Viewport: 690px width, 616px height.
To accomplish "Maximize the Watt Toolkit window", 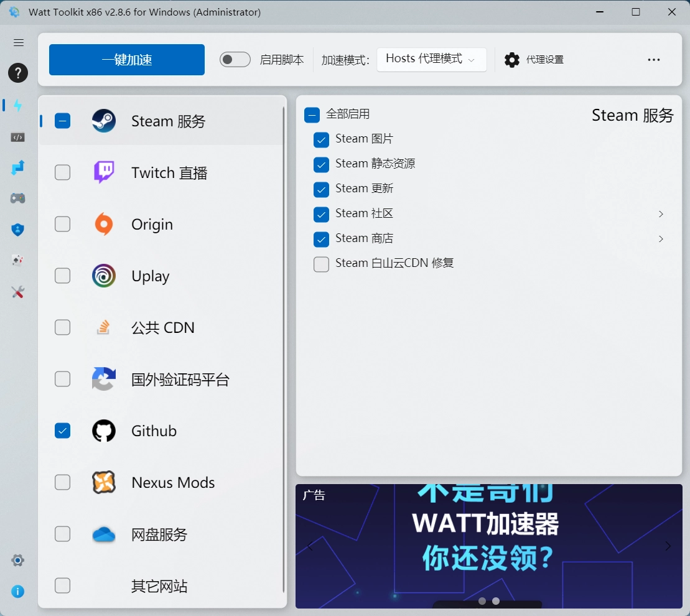I will click(636, 12).
